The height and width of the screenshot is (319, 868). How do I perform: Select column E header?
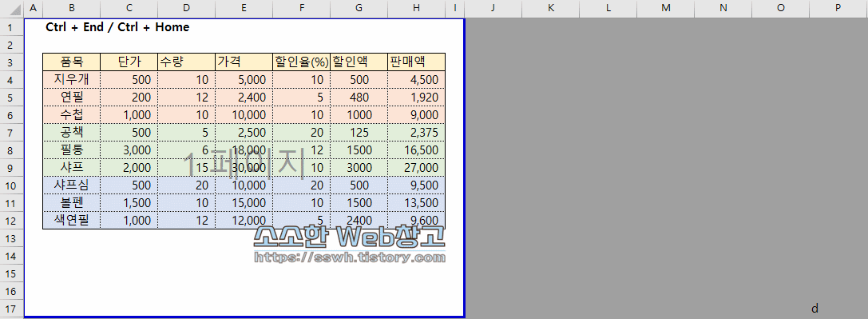(244, 8)
